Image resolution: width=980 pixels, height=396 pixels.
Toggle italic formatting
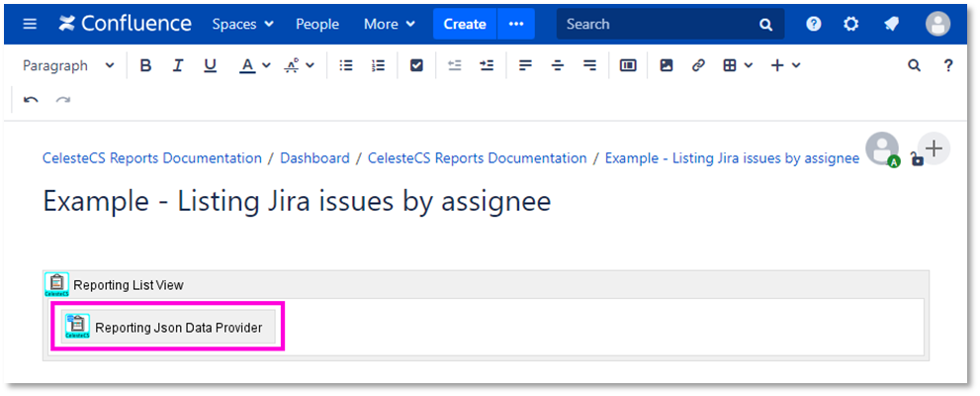coord(178,65)
